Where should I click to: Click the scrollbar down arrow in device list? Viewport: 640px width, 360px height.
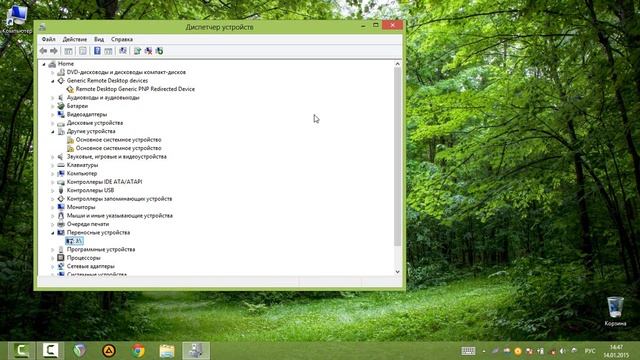tap(398, 272)
